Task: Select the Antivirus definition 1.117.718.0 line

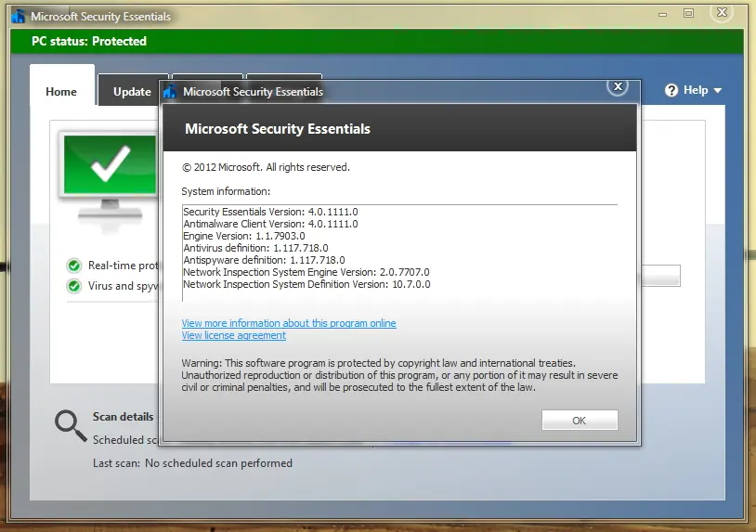Action: click(x=255, y=248)
